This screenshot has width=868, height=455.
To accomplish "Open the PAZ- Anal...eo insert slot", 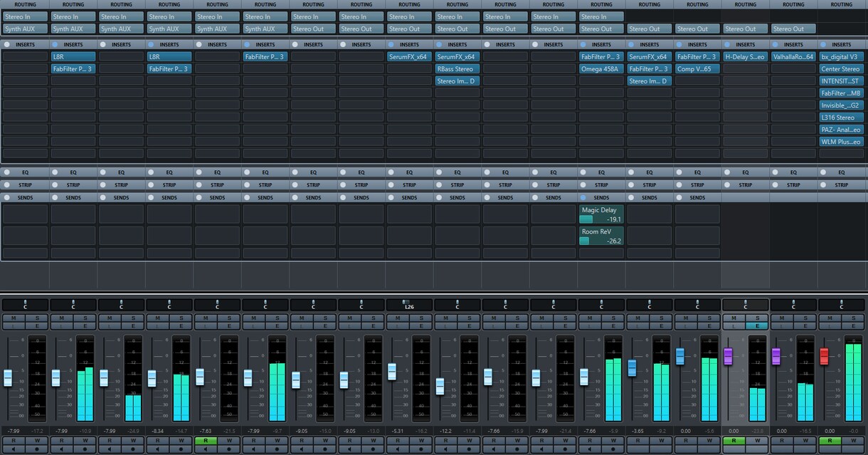I will [x=842, y=130].
